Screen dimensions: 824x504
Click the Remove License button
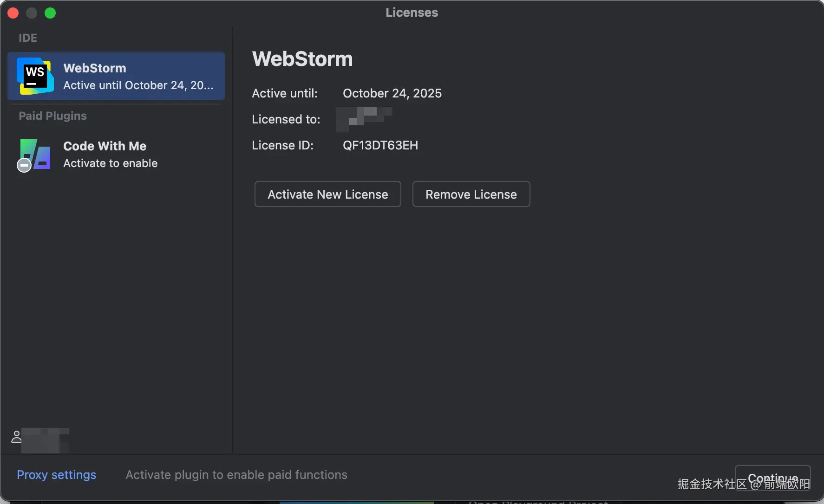point(471,194)
